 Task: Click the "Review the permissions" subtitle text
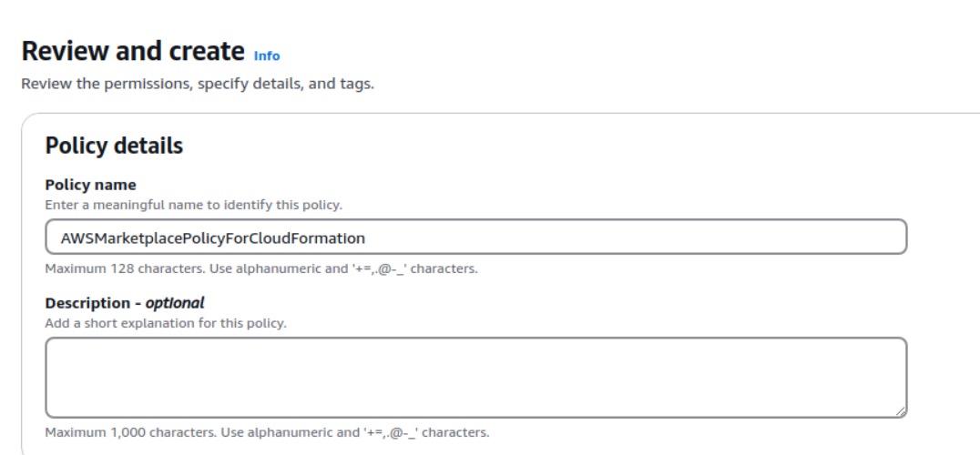(x=198, y=85)
